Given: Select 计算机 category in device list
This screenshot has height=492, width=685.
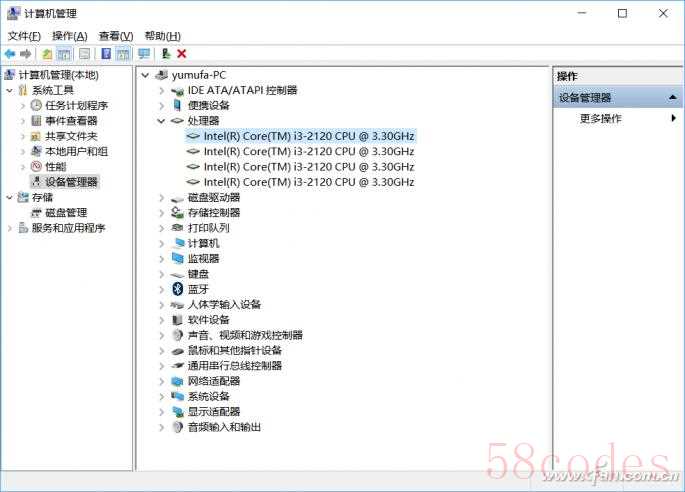Looking at the screenshot, I should [x=203, y=243].
